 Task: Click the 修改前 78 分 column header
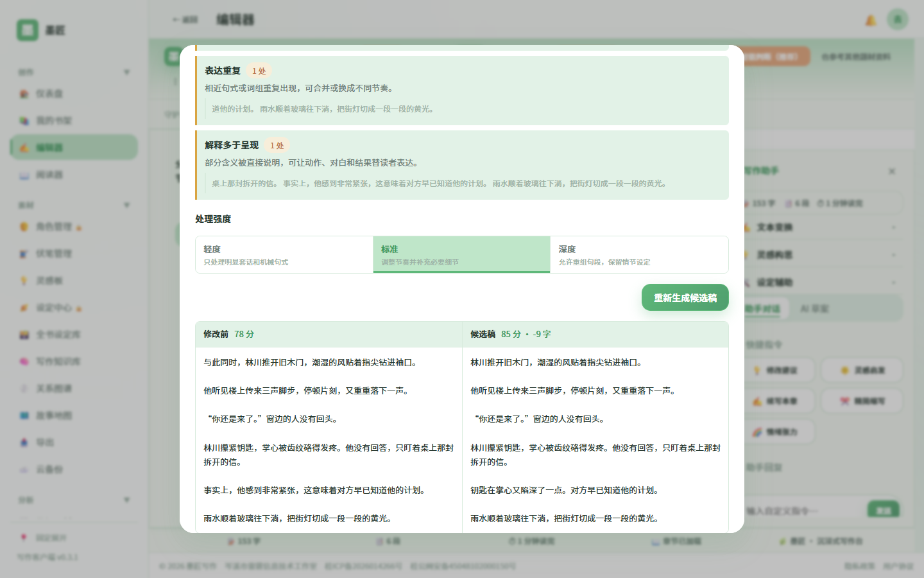(329, 334)
